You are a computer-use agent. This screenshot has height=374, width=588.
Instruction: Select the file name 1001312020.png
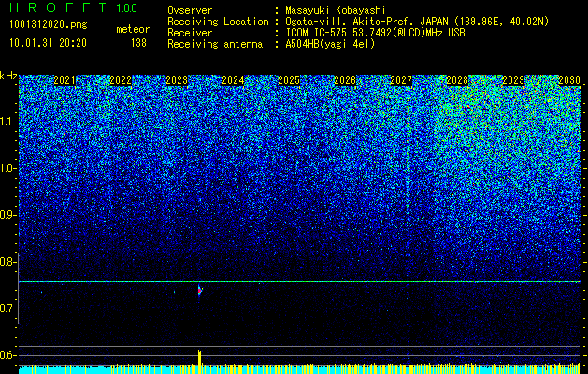click(49, 25)
